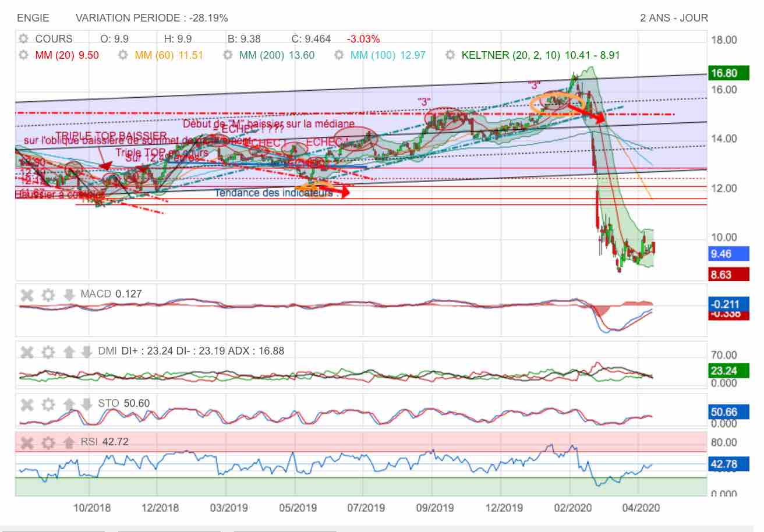Click the MM (100) 12.97 label

tap(388, 55)
